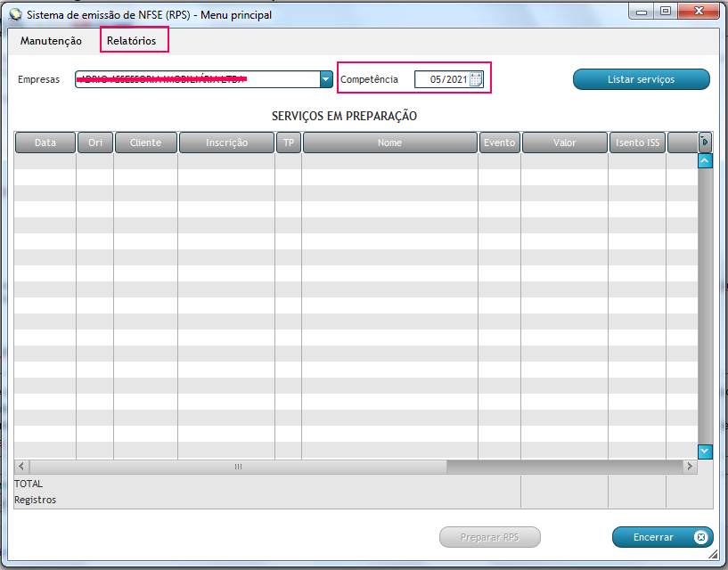Click the Nome column header
This screenshot has width=728, height=570.
click(x=389, y=142)
